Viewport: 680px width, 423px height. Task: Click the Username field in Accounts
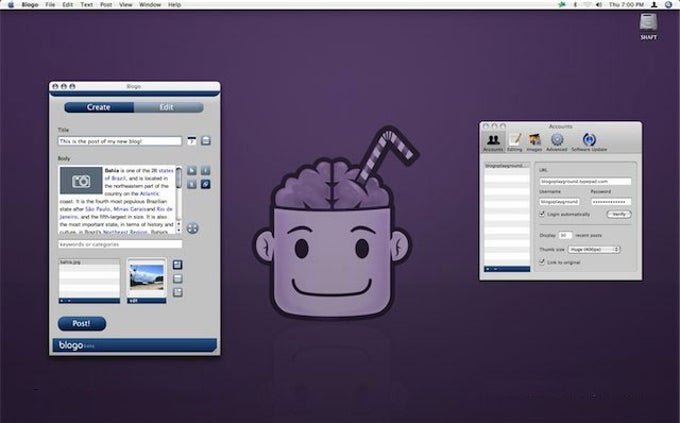coord(559,202)
